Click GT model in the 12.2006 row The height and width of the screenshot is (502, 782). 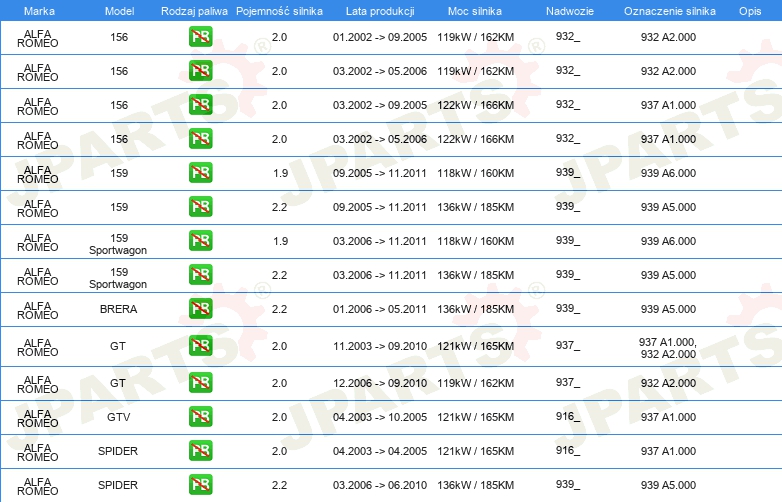click(118, 383)
